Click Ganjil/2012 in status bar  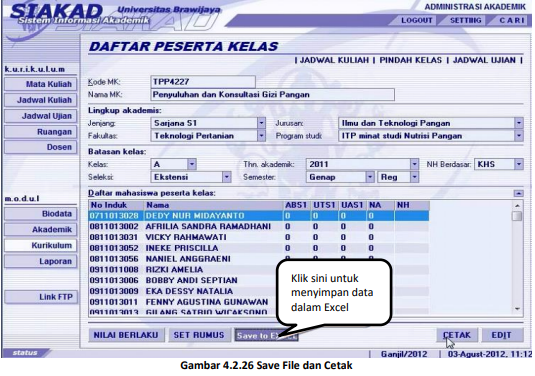click(404, 354)
